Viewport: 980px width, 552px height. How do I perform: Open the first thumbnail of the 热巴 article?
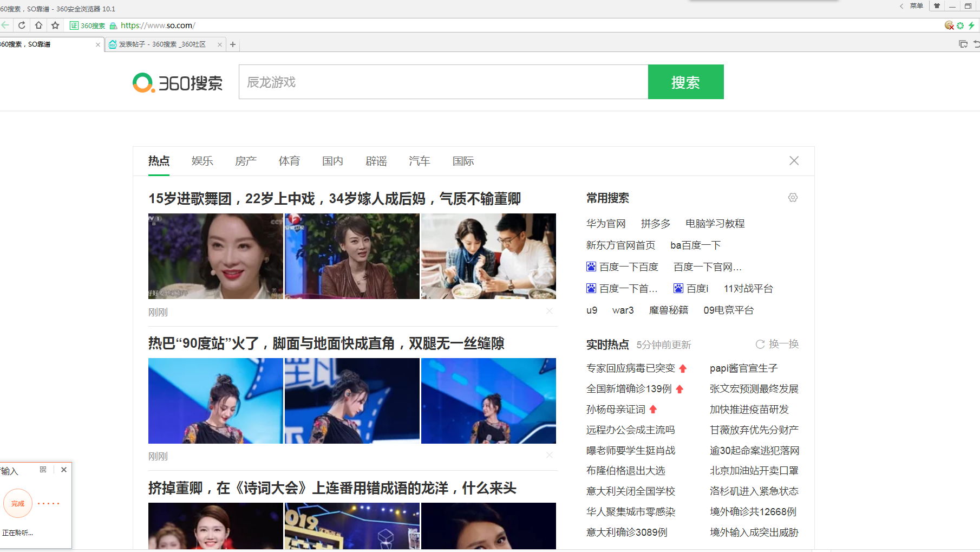[215, 401]
